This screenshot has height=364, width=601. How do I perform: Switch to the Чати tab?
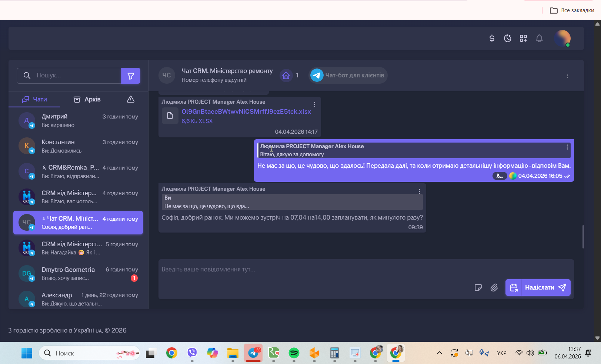point(34,99)
